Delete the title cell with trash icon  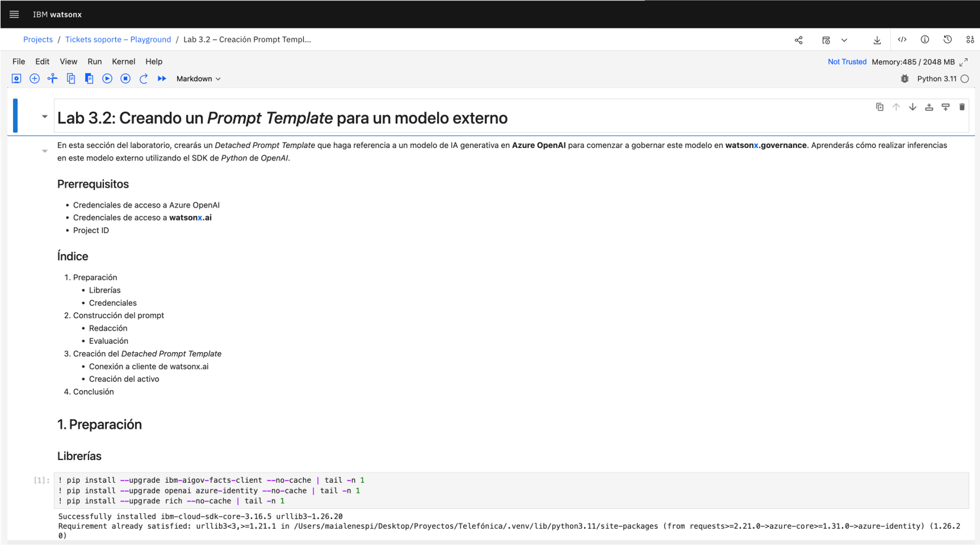pos(962,107)
